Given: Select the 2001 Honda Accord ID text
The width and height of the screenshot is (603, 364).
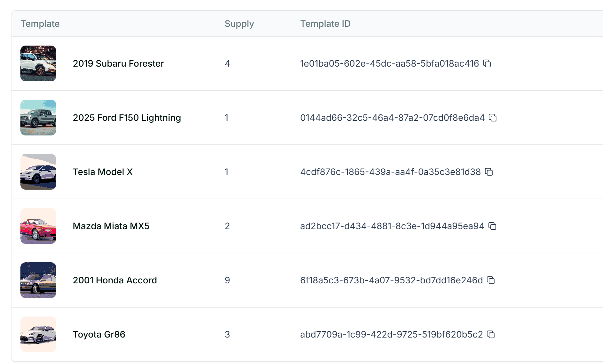Looking at the screenshot, I should (x=391, y=280).
